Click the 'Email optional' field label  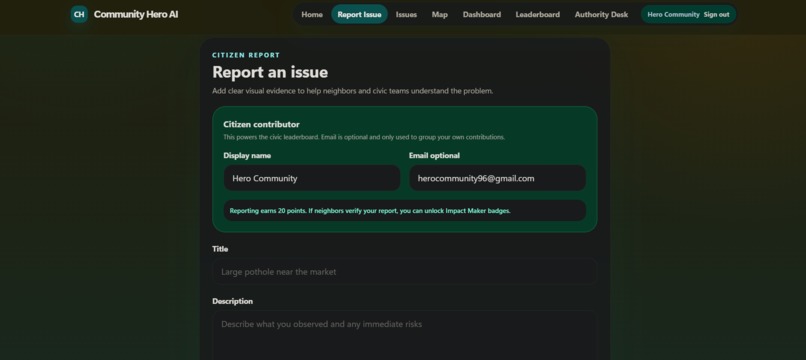434,155
